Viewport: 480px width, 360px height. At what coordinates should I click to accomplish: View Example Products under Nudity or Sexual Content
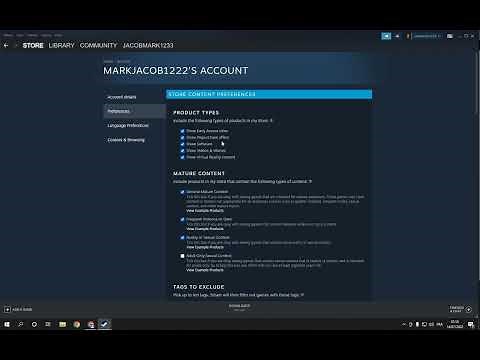(x=205, y=247)
